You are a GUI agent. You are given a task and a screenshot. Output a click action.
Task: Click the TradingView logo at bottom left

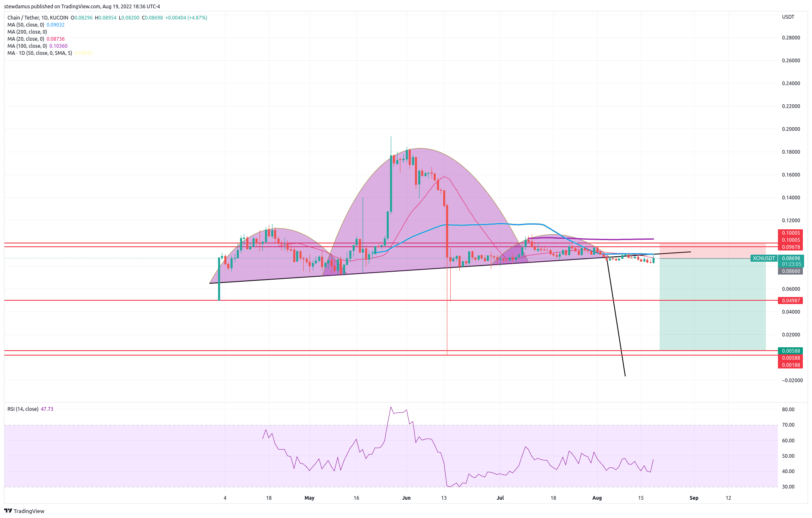(24, 511)
